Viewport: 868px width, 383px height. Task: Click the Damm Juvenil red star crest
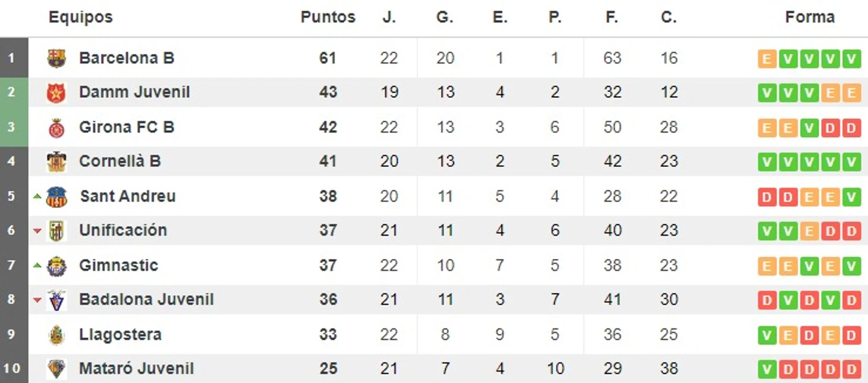click(56, 93)
